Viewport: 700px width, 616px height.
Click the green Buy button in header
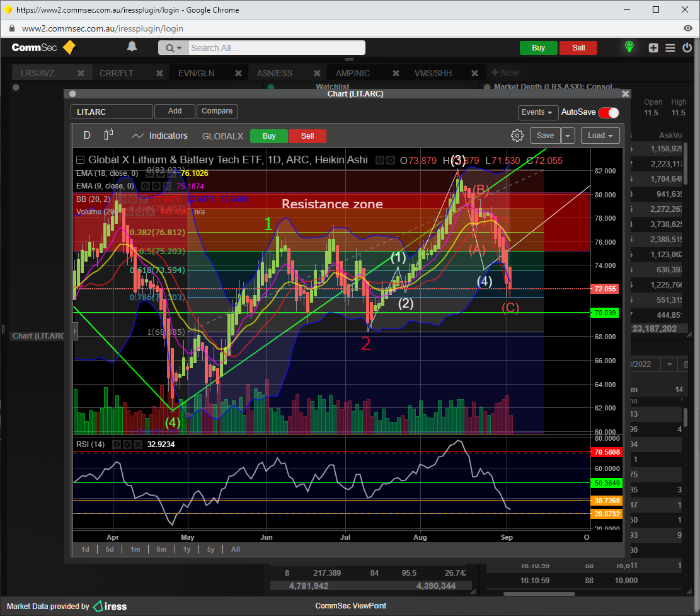(x=539, y=48)
